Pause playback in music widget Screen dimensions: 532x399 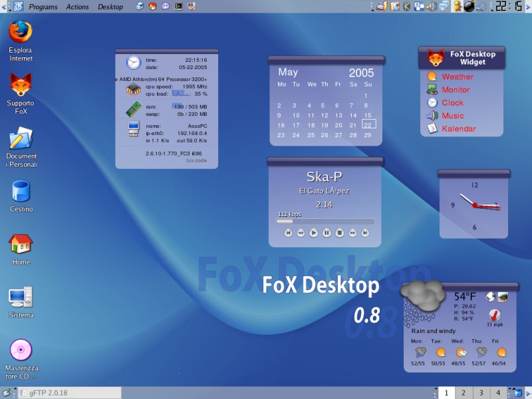click(327, 233)
